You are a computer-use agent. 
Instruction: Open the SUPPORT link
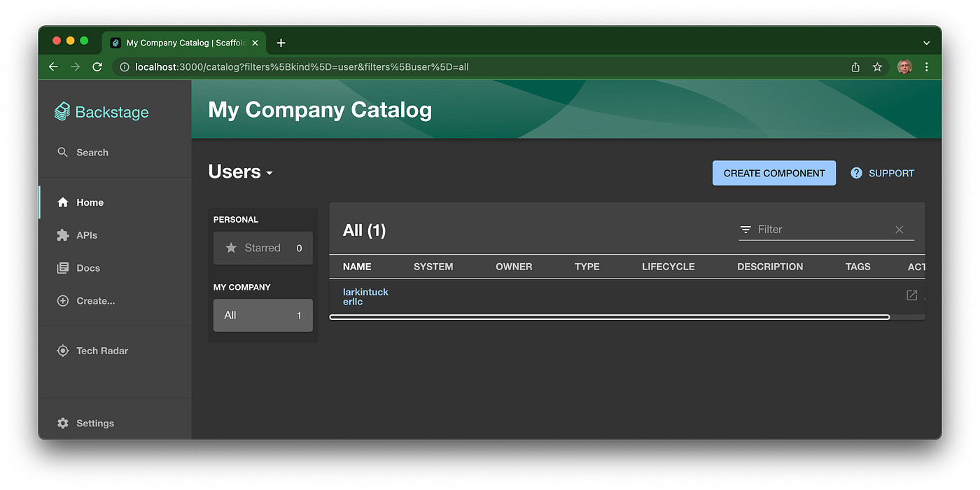coord(883,173)
